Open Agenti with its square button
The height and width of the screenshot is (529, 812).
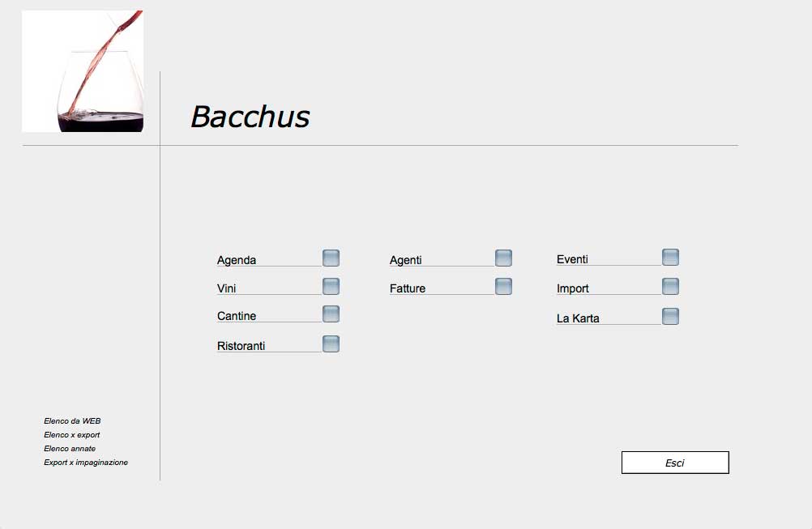[503, 258]
